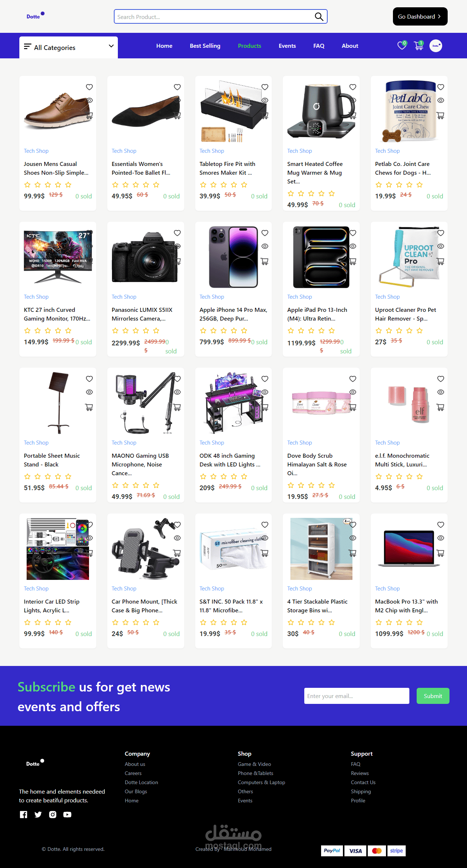Image resolution: width=467 pixels, height=868 pixels.
Task: Expand the All Categories dropdown
Action: (x=69, y=47)
